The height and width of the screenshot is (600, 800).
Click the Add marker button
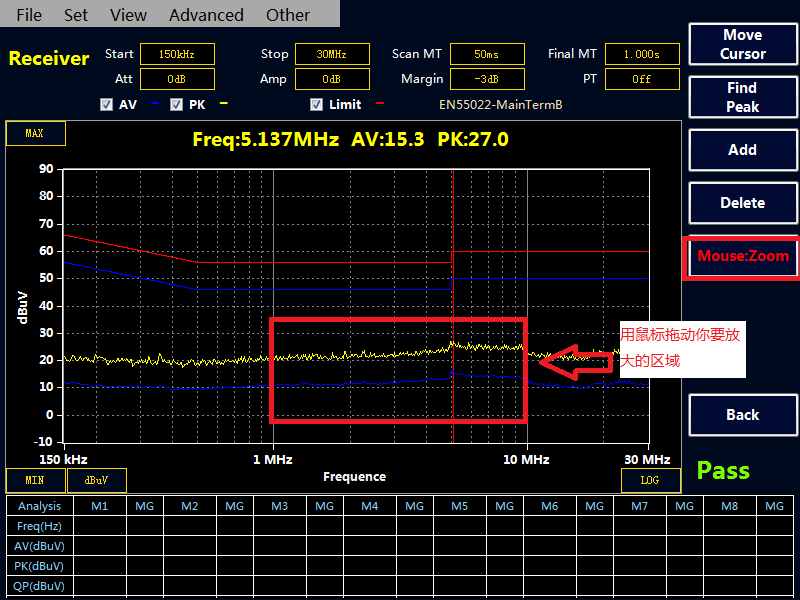pyautogui.click(x=742, y=150)
